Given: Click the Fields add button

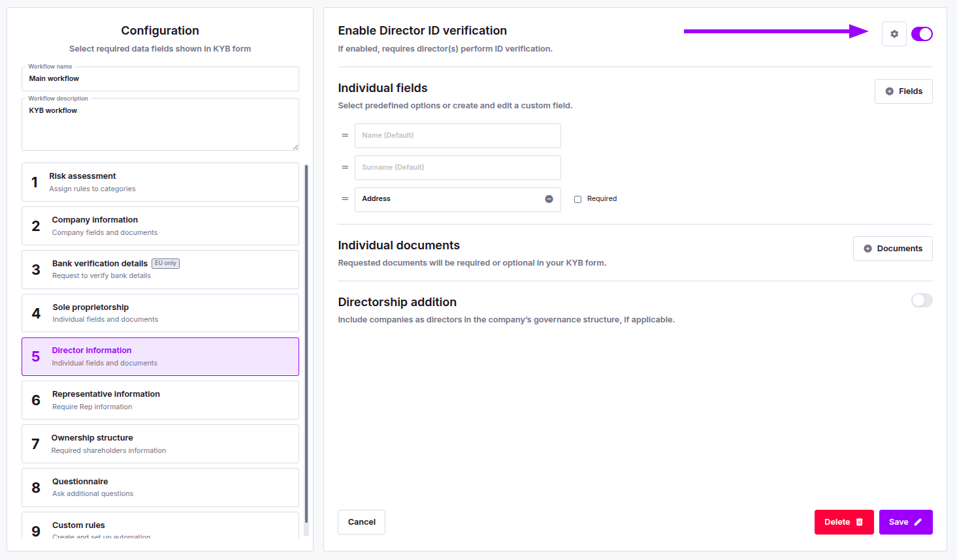Looking at the screenshot, I should 903,91.
